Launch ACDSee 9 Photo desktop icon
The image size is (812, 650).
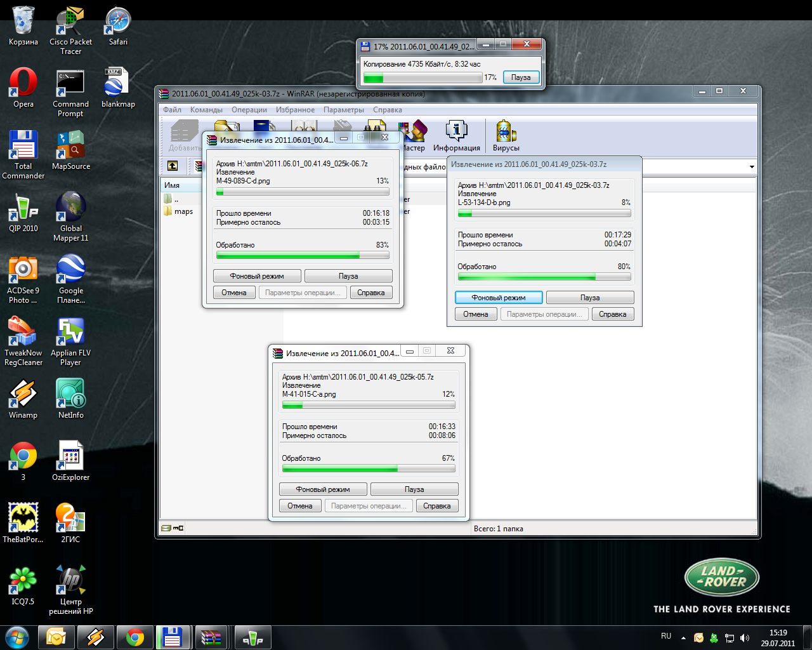pyautogui.click(x=23, y=279)
